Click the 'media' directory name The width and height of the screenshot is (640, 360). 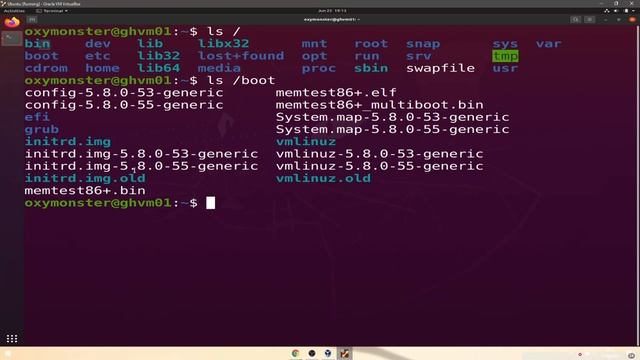pos(219,68)
